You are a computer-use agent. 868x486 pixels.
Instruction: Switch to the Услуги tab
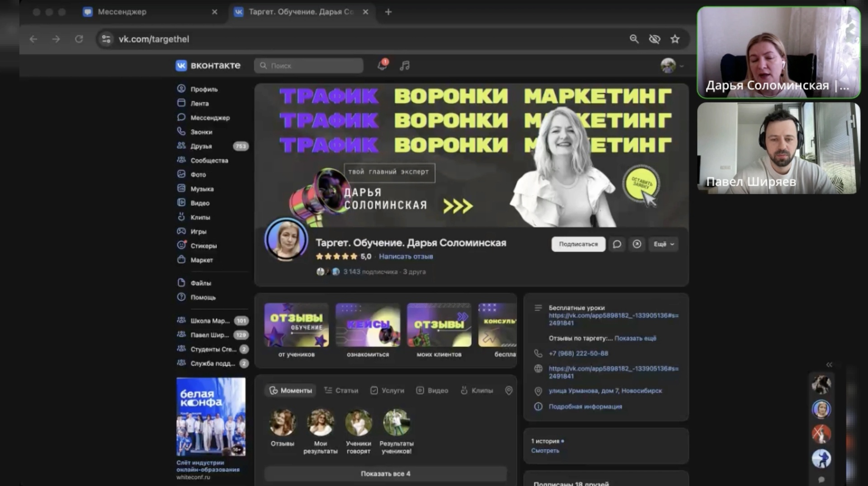coord(387,391)
